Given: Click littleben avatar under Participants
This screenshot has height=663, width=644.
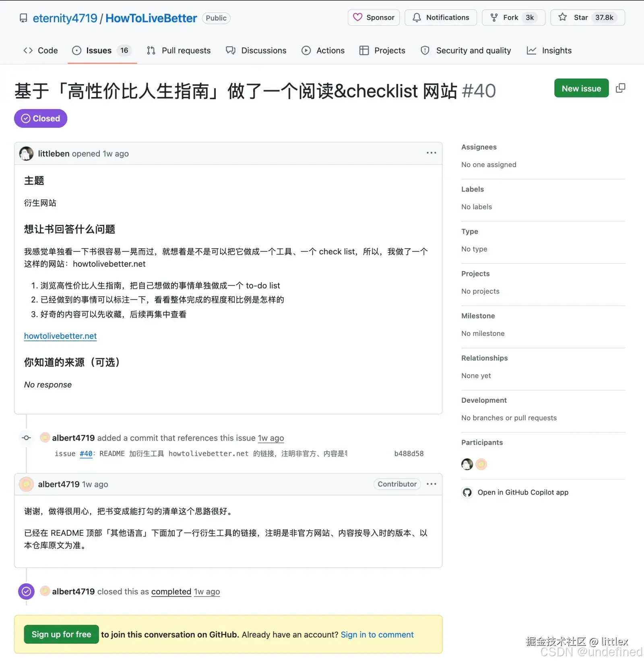Looking at the screenshot, I should pos(467,464).
